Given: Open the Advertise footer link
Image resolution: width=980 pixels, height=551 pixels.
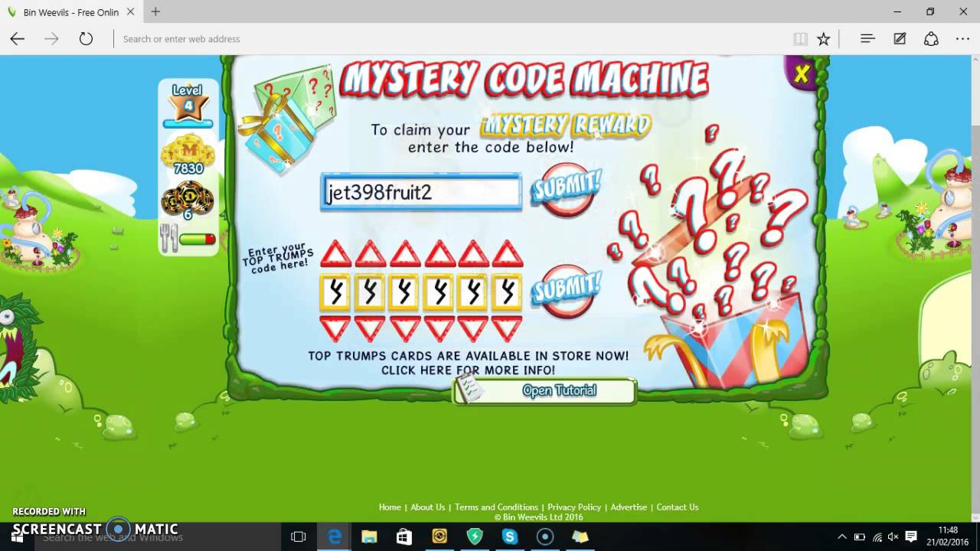Looking at the screenshot, I should (629, 507).
